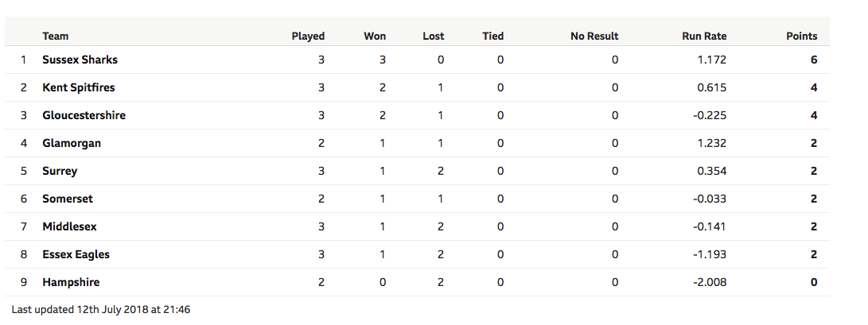
Task: Click the Tied column header
Action: tap(492, 36)
